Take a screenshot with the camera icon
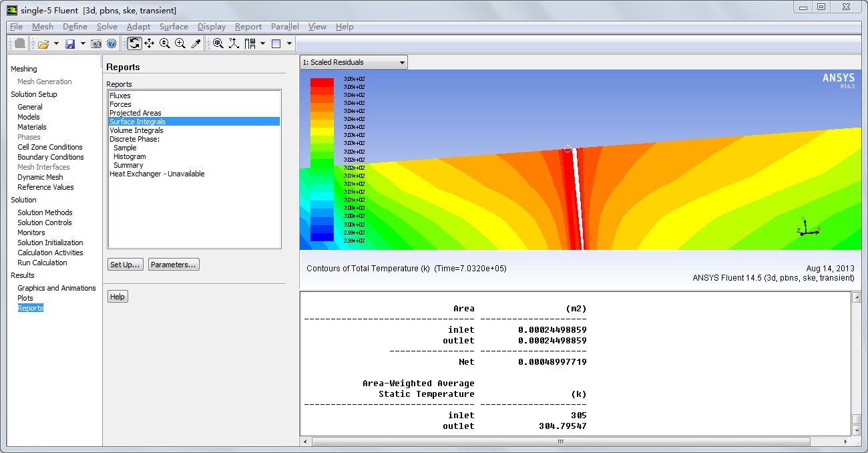The image size is (868, 453). pos(96,44)
